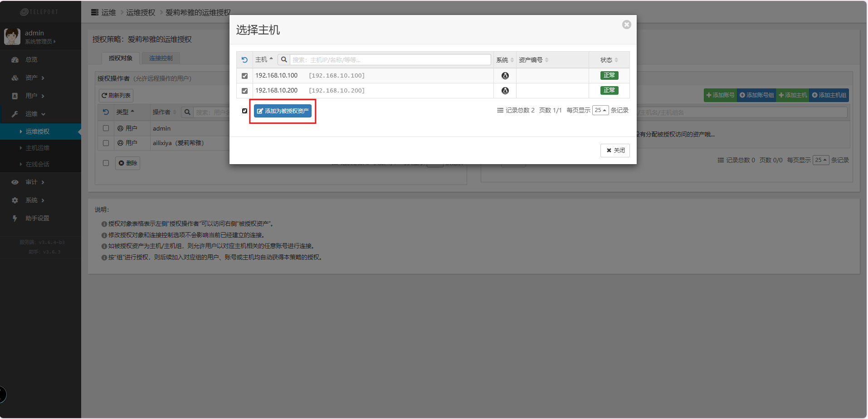Click the 助手设置 lightning icon in sidebar

pyautogui.click(x=15, y=219)
